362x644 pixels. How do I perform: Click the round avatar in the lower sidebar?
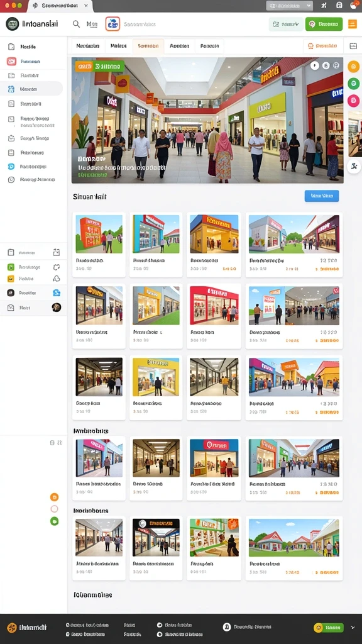click(x=56, y=307)
